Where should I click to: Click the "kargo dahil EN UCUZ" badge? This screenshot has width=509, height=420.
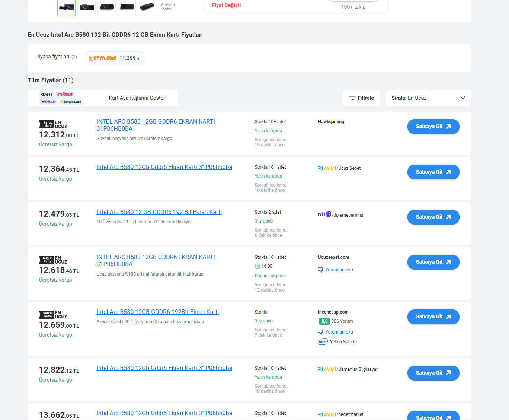(x=53, y=124)
